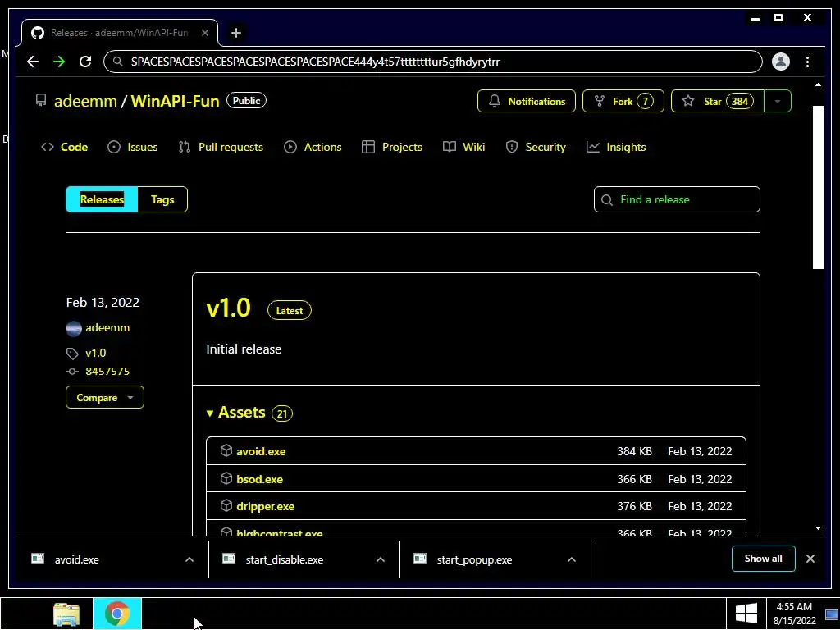The image size is (840, 630).
Task: Click the package icon beside dripper.exe
Action: click(x=226, y=505)
